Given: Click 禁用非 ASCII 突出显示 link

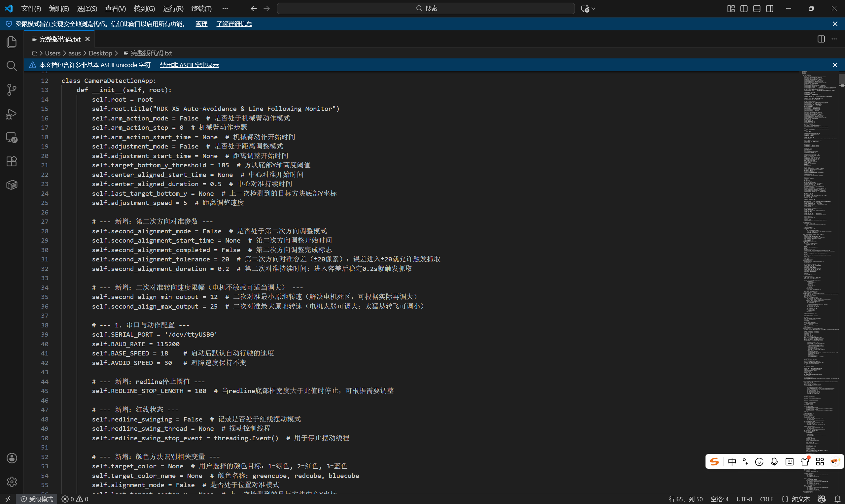Looking at the screenshot, I should (x=189, y=65).
